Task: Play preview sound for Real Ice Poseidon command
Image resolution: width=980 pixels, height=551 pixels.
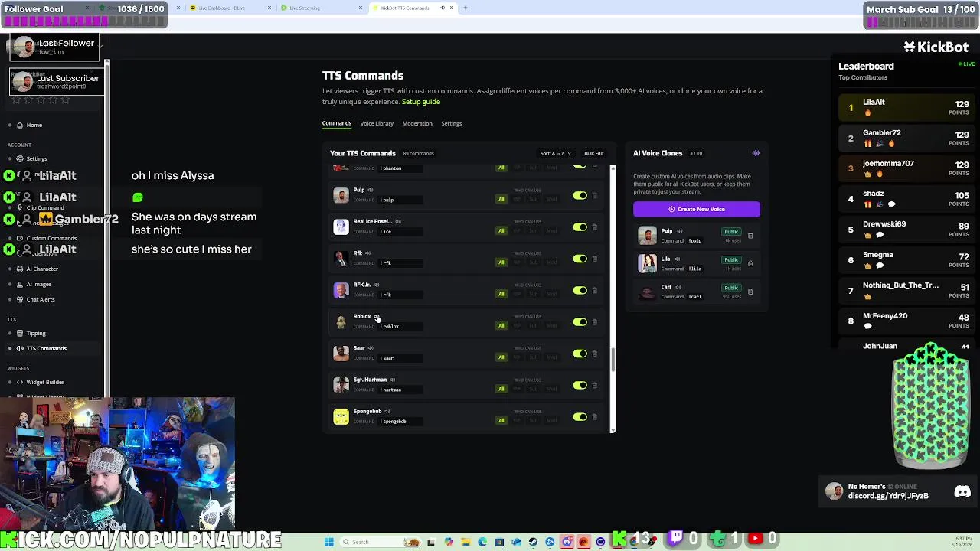Action: (398, 221)
